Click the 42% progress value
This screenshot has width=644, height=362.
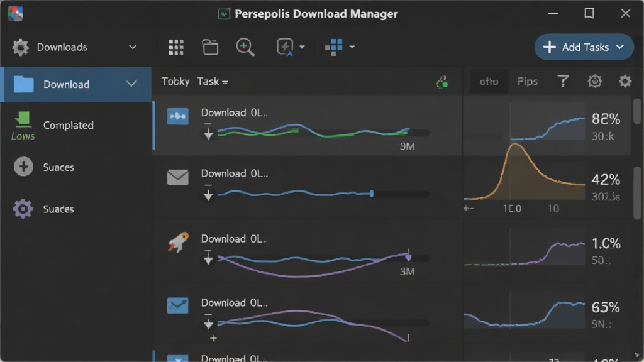click(x=606, y=180)
